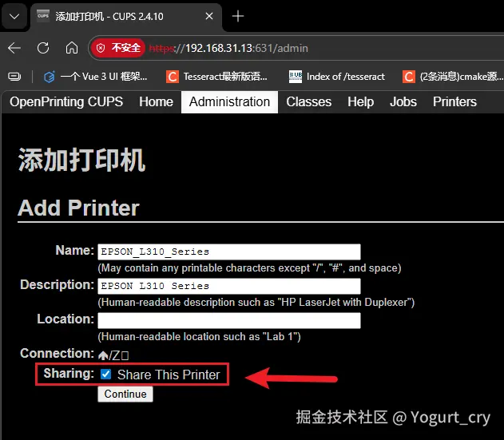Click the empty Location input field

tap(229, 320)
